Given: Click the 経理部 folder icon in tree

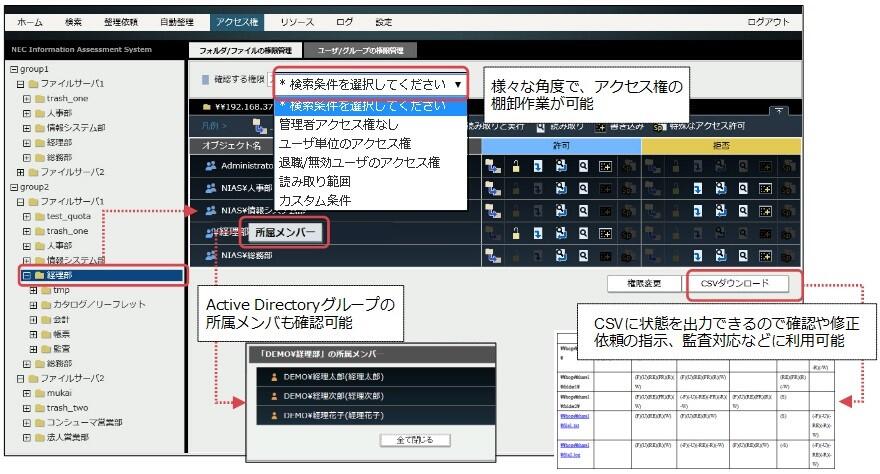Looking at the screenshot, I should [x=37, y=275].
